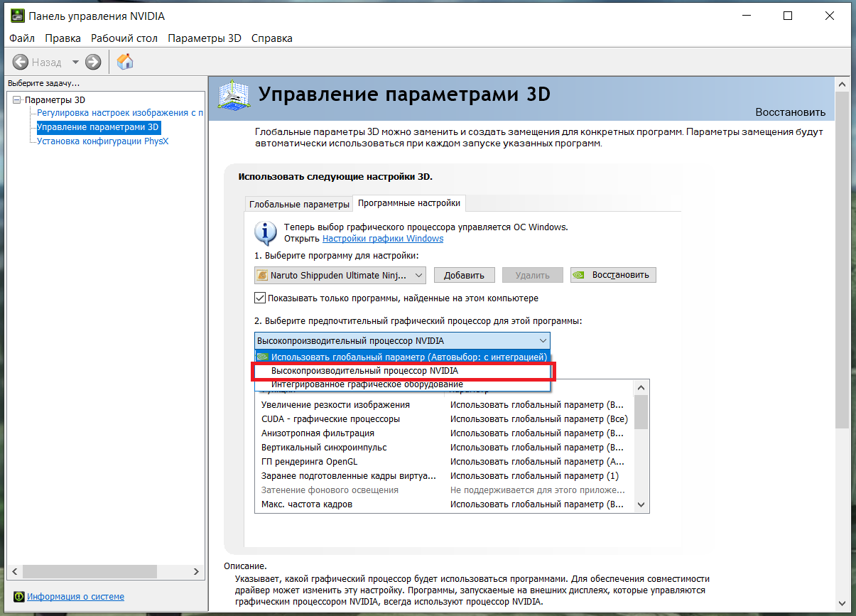The width and height of the screenshot is (856, 616).
Task: Click the Back arrow icon
Action: pos(21,63)
